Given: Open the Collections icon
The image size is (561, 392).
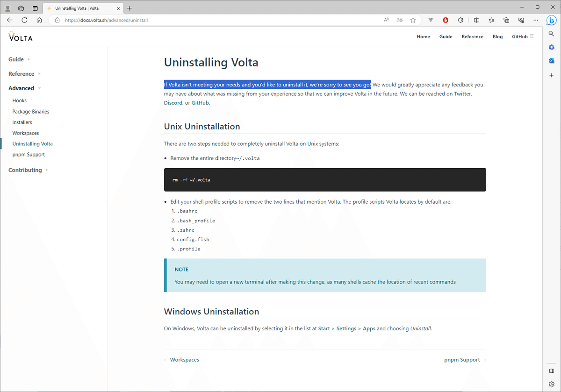Looking at the screenshot, I should tap(506, 20).
